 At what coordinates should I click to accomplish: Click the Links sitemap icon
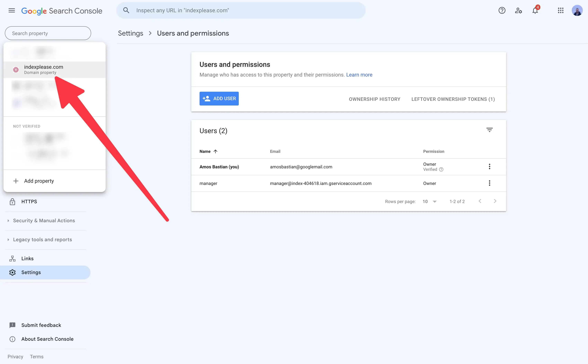(x=12, y=258)
